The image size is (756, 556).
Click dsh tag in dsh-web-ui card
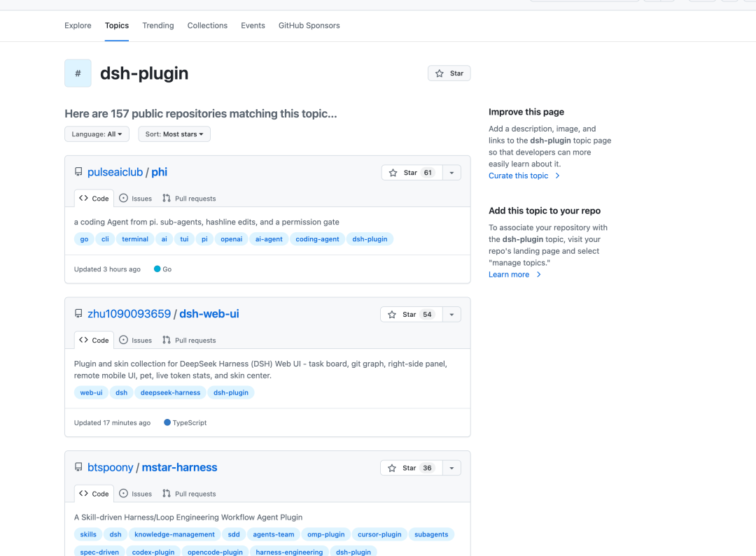click(x=122, y=392)
